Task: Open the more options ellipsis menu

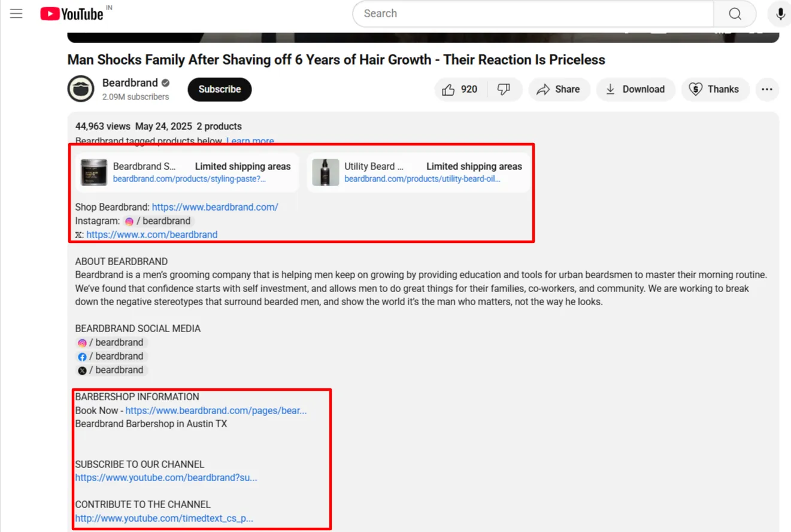Action: (767, 89)
